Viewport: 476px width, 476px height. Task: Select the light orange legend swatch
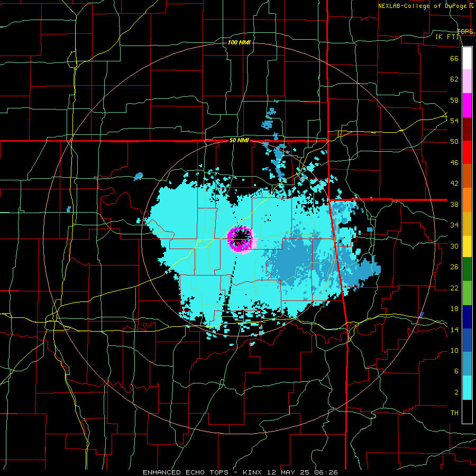[467, 200]
